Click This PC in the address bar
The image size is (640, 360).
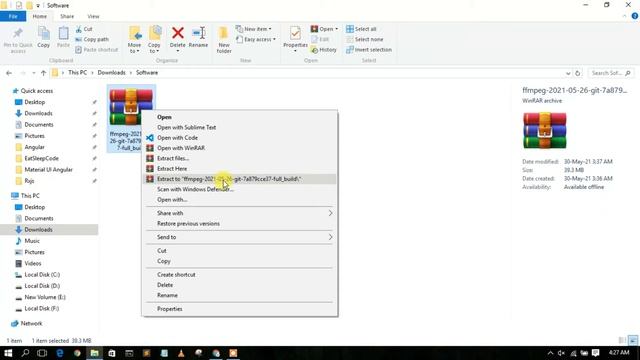pos(78,73)
